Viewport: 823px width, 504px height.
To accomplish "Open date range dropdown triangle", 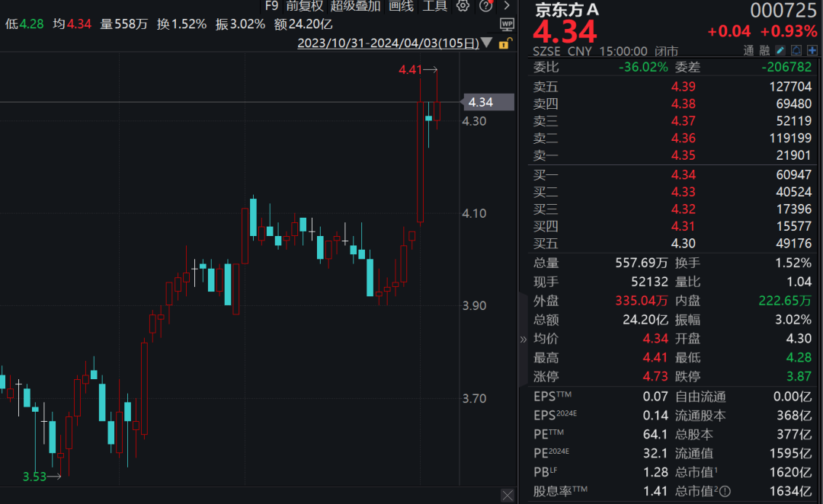I will [x=486, y=43].
